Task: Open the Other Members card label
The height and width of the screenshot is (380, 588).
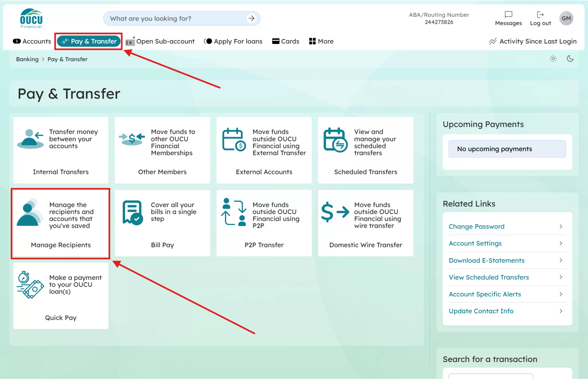Action: tap(162, 172)
